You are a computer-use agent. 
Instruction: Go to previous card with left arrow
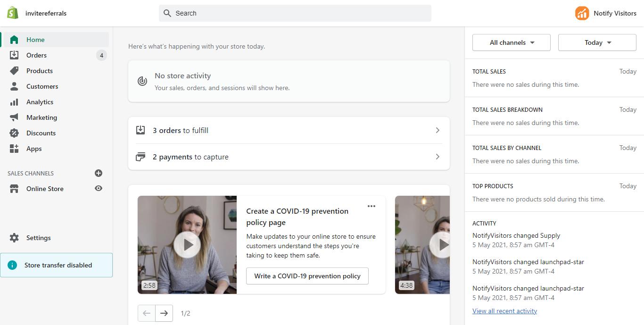coord(147,313)
